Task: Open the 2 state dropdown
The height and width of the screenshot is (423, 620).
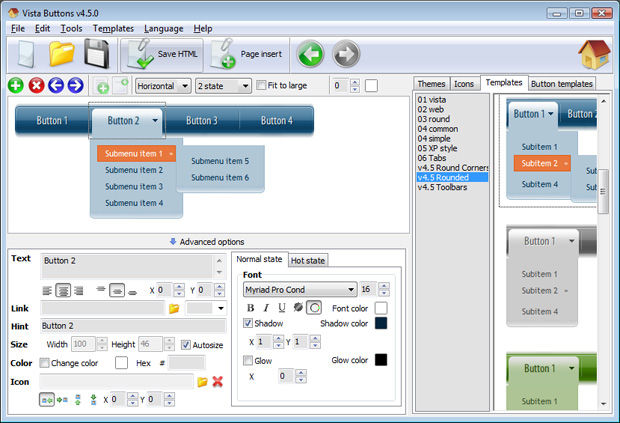Action: coord(223,86)
